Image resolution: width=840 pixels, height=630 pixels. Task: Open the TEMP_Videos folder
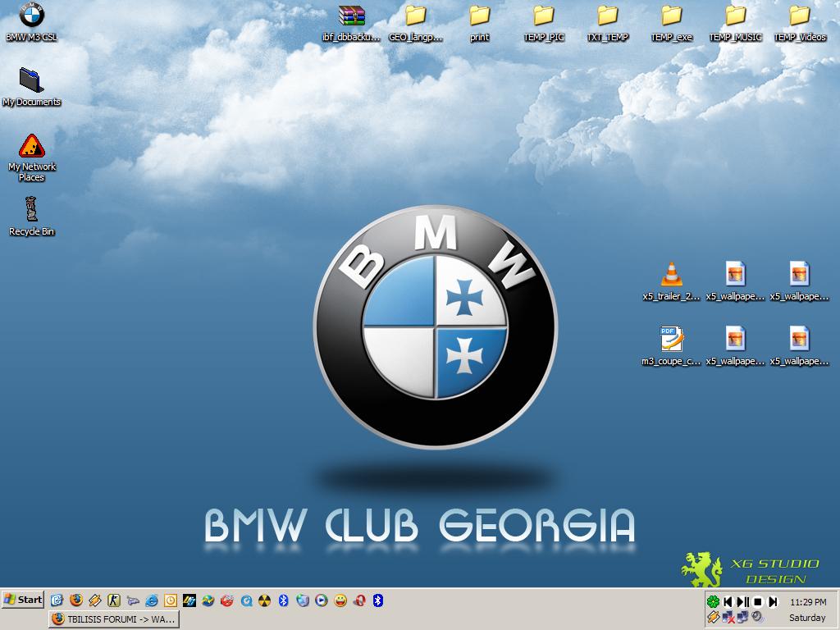800,23
